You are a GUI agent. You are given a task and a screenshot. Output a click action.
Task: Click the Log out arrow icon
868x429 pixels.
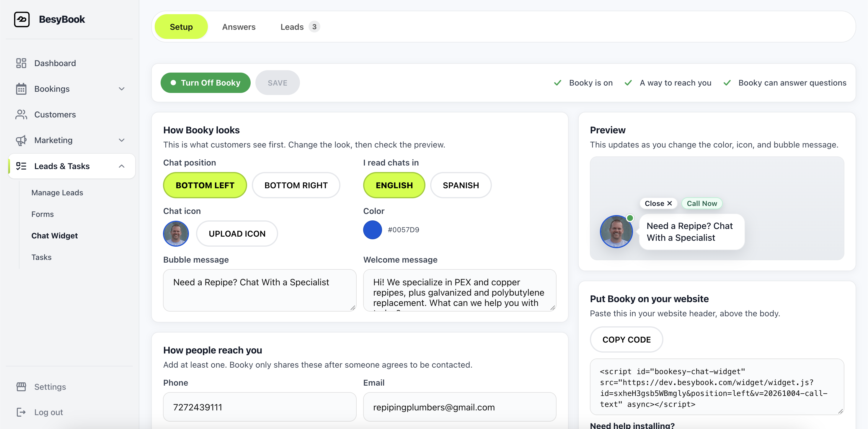(x=21, y=412)
